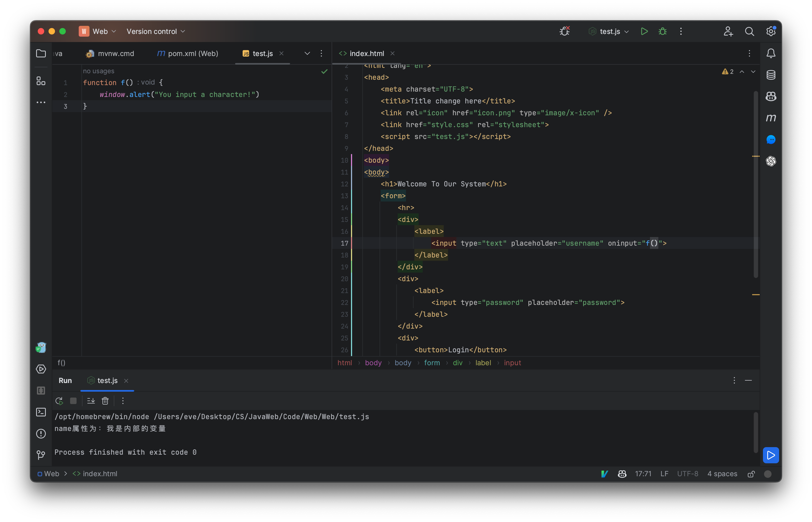Open line separator LF selector

pos(664,474)
